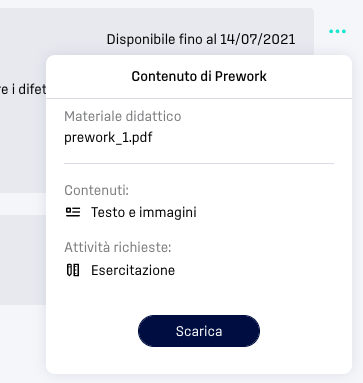Click empty popup area above Scarica
363x383 pixels.
click(x=199, y=296)
